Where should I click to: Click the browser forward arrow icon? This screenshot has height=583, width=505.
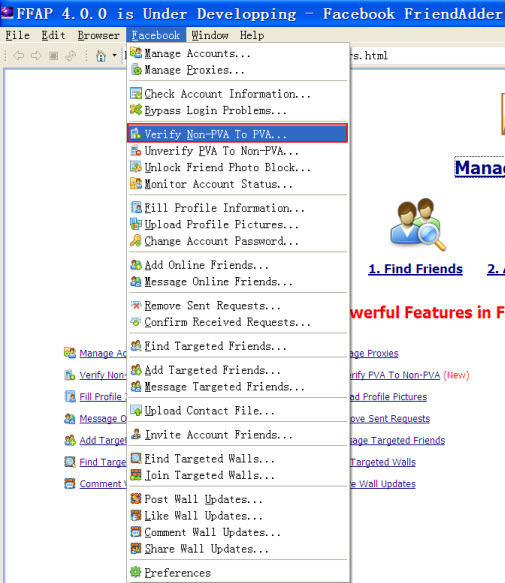pyautogui.click(x=36, y=56)
